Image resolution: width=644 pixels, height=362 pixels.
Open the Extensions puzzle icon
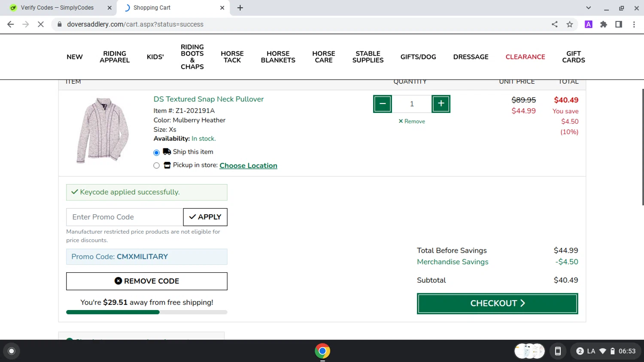click(x=604, y=24)
